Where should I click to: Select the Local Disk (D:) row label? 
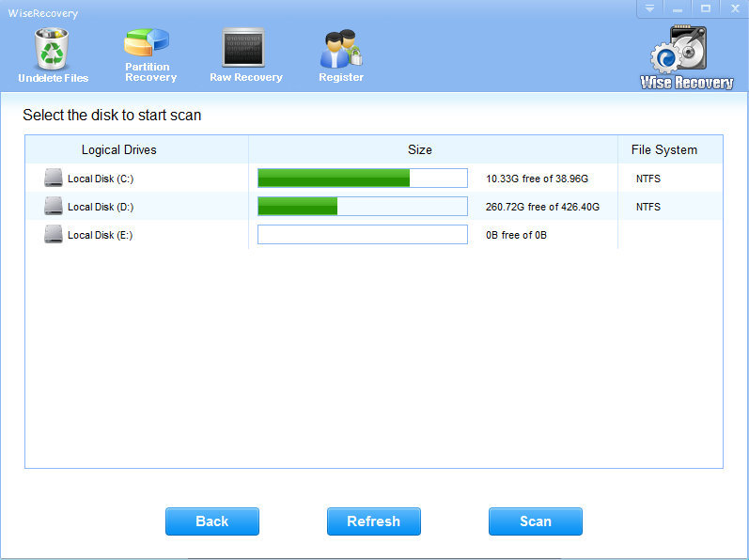pos(100,207)
